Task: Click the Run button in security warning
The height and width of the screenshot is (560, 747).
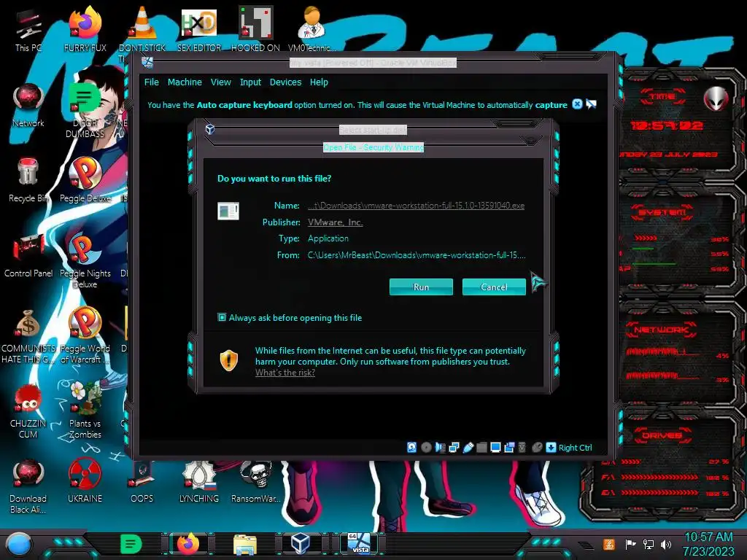Action: click(421, 287)
